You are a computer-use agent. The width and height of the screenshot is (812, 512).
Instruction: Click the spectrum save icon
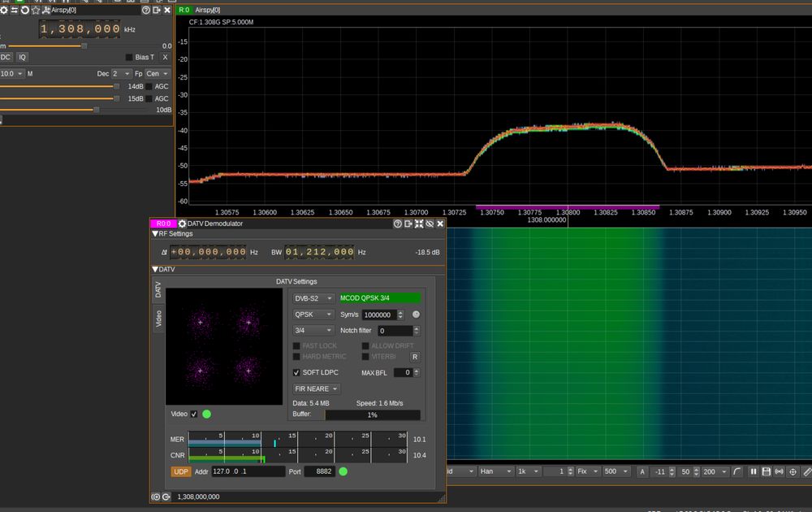tap(766, 471)
